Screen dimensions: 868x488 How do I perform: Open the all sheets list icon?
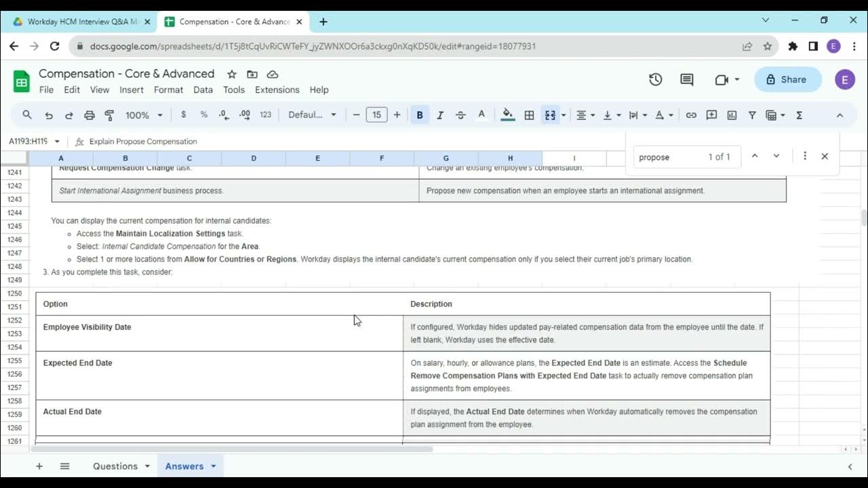click(64, 466)
